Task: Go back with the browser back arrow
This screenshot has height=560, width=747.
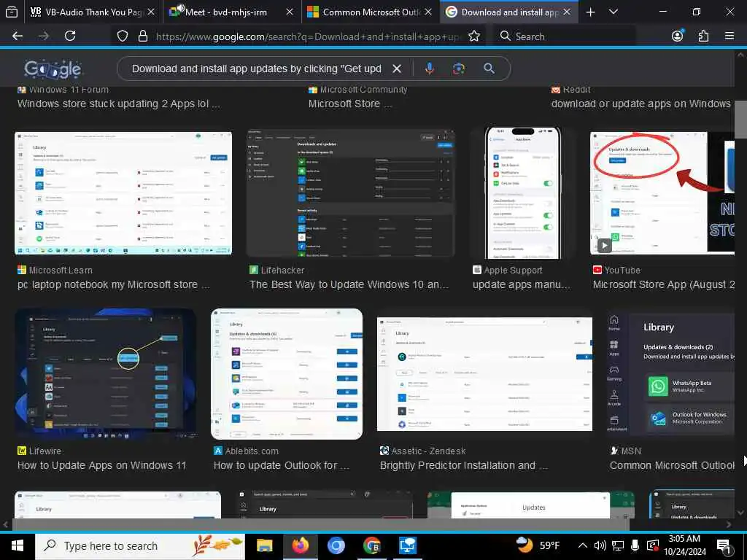Action: click(x=18, y=36)
